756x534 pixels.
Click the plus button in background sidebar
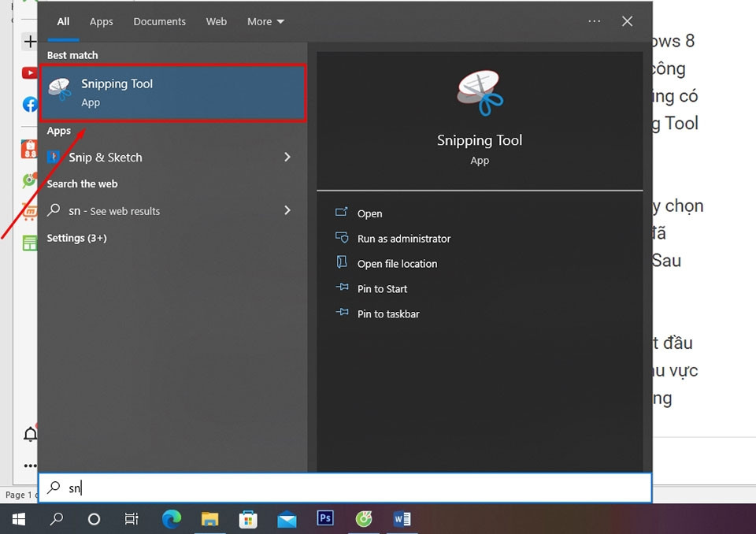[30, 42]
